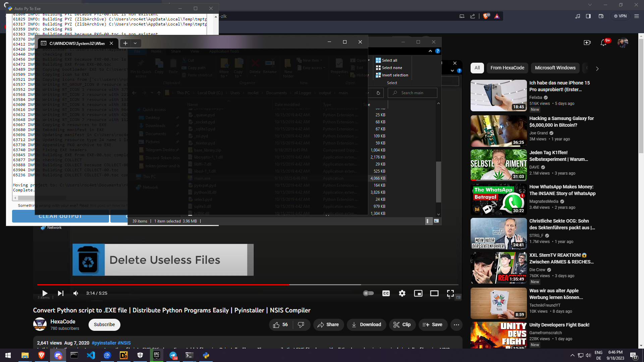Click Download button below video
Viewport: 644px width, 362px height.
366,324
